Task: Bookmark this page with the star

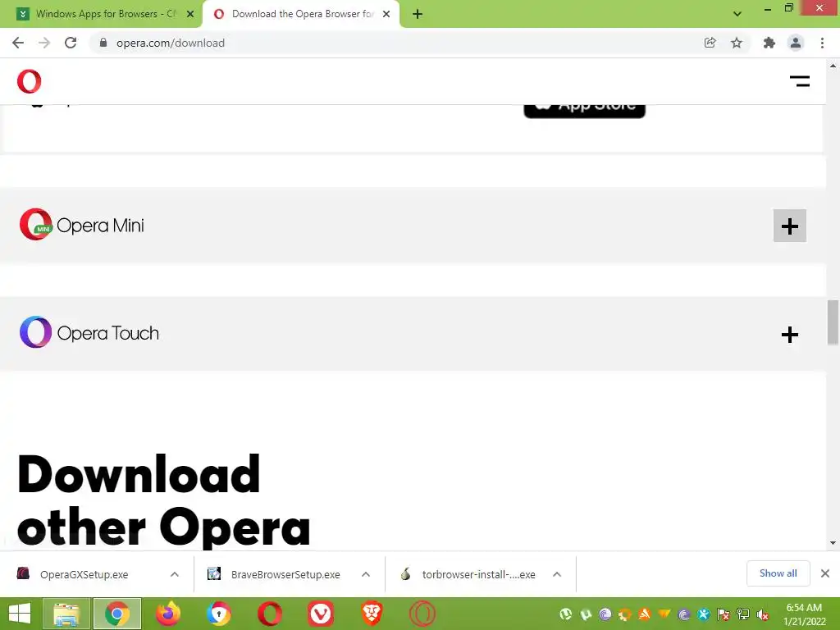Action: [x=737, y=43]
